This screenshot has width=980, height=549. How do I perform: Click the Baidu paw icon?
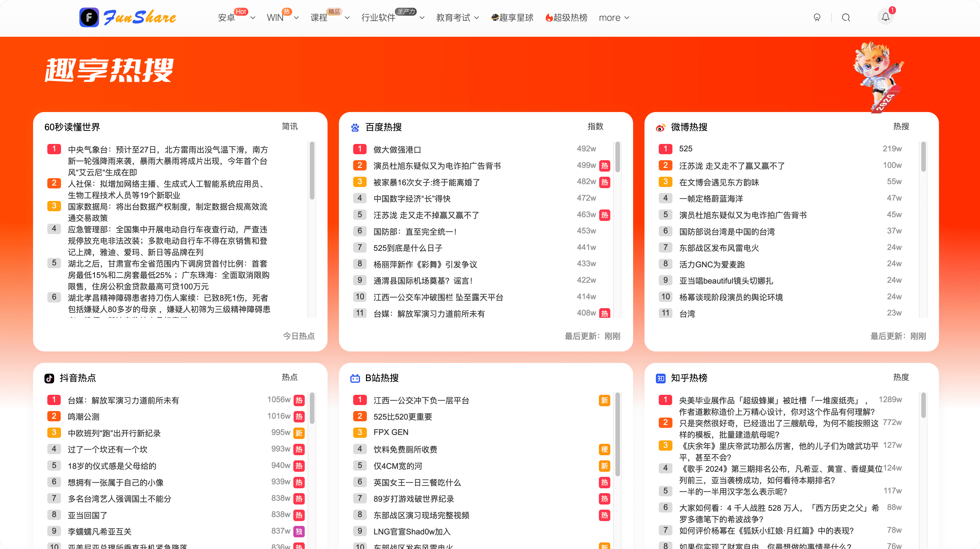355,127
